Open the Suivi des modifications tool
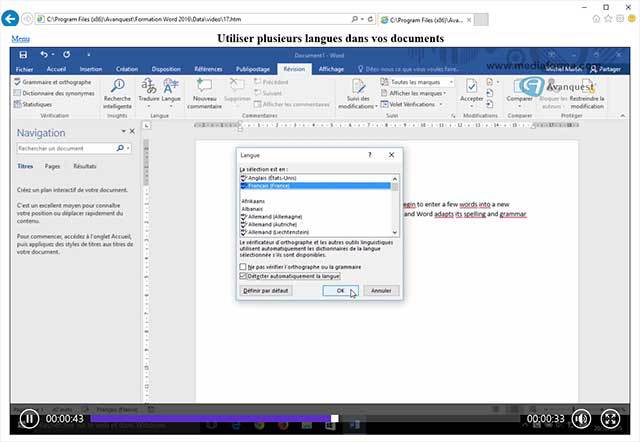The image size is (640, 442). point(357,93)
